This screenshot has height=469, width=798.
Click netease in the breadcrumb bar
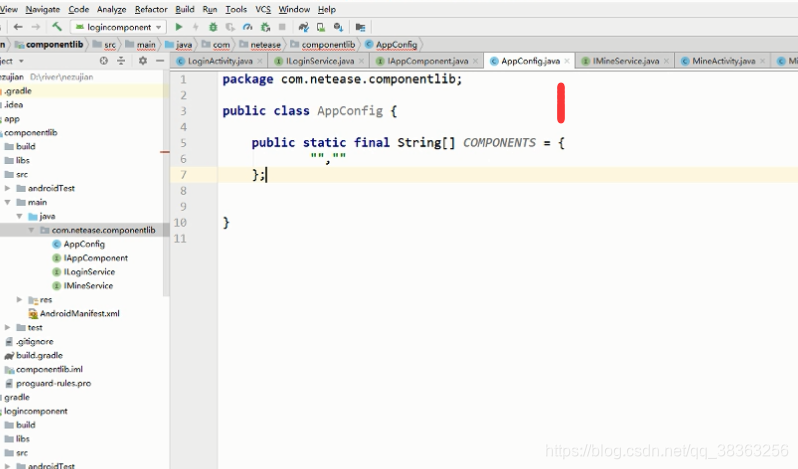[260, 45]
